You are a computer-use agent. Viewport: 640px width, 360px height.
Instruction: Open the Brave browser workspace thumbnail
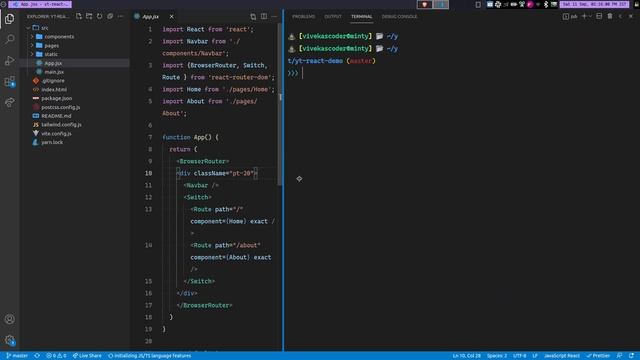pos(424,4)
